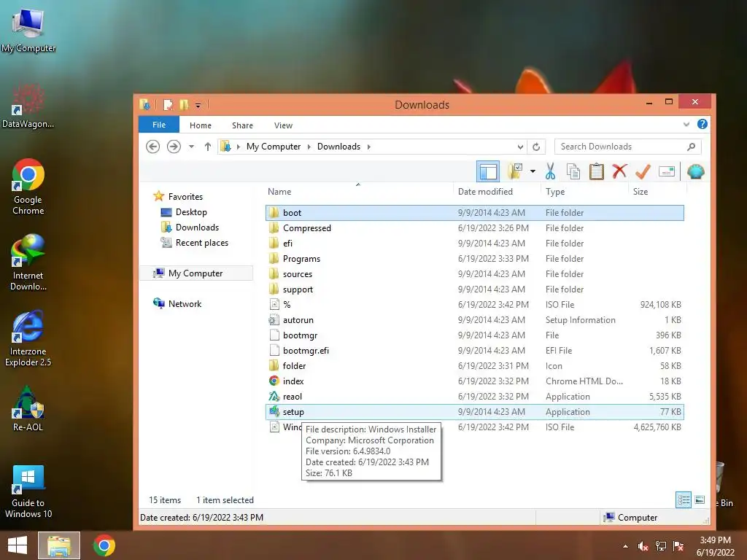Click the Back navigation arrow

pyautogui.click(x=152, y=146)
